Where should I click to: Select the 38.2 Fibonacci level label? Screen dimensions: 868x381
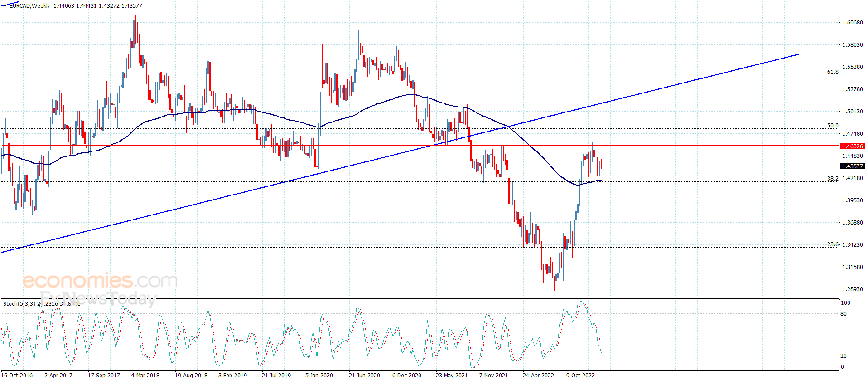click(833, 179)
